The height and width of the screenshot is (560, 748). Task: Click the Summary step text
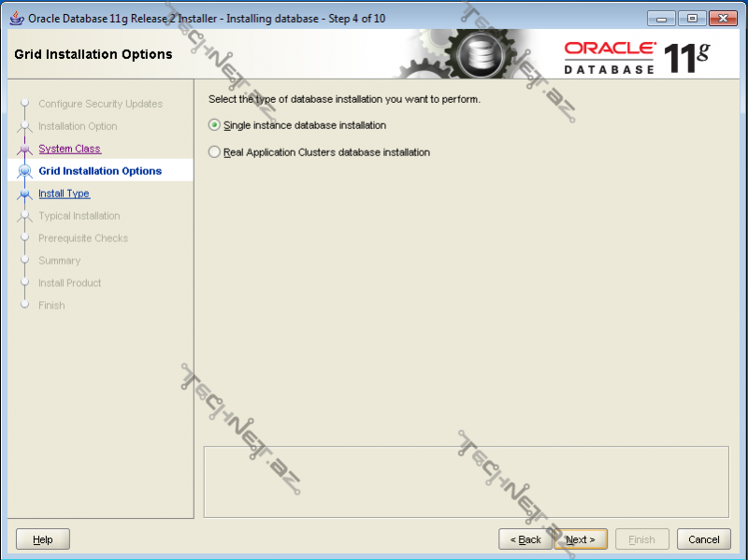point(60,261)
